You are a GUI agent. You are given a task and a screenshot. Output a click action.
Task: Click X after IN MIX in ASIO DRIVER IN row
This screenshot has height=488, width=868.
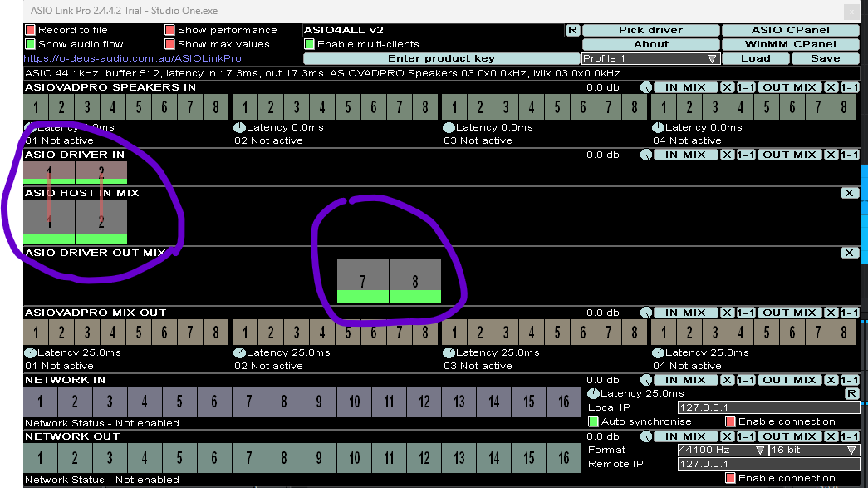[727, 155]
